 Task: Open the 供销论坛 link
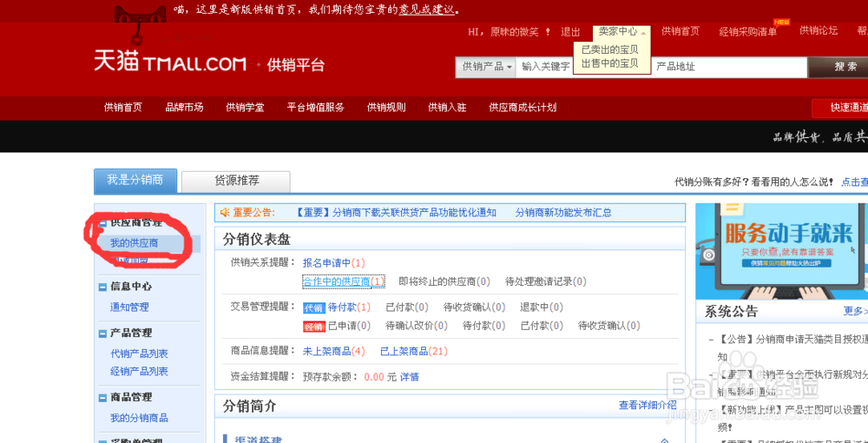819,31
